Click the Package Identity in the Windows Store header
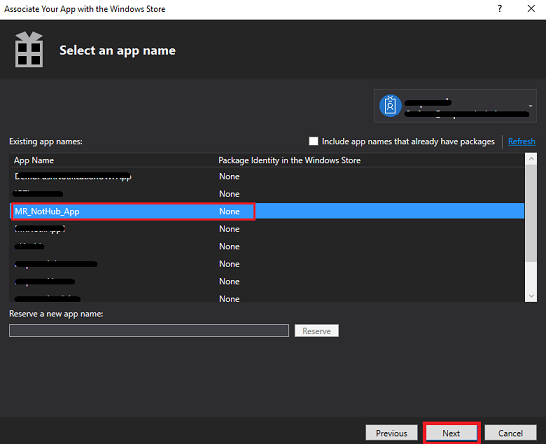Viewport: 546px width, 444px height. pos(289,160)
